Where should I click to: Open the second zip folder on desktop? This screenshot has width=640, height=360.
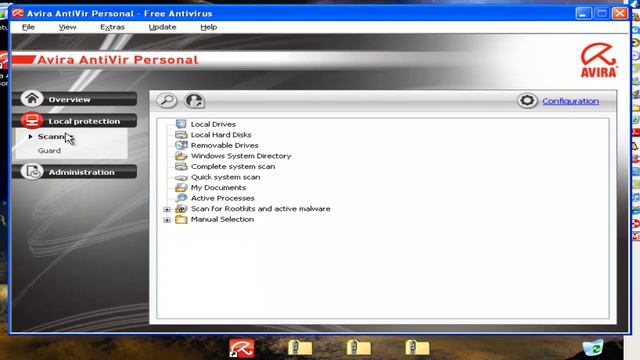click(359, 348)
